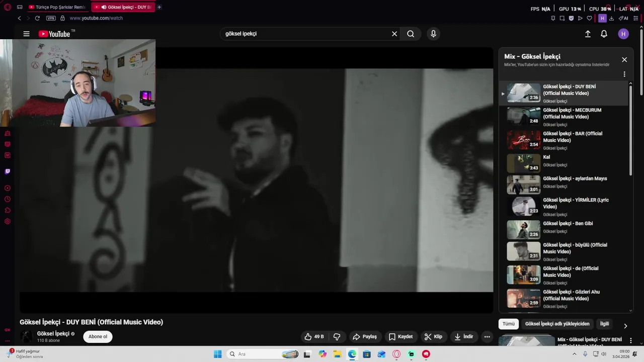Open options for the recommended Mix video
This screenshot has height=362, width=644.
(630, 340)
